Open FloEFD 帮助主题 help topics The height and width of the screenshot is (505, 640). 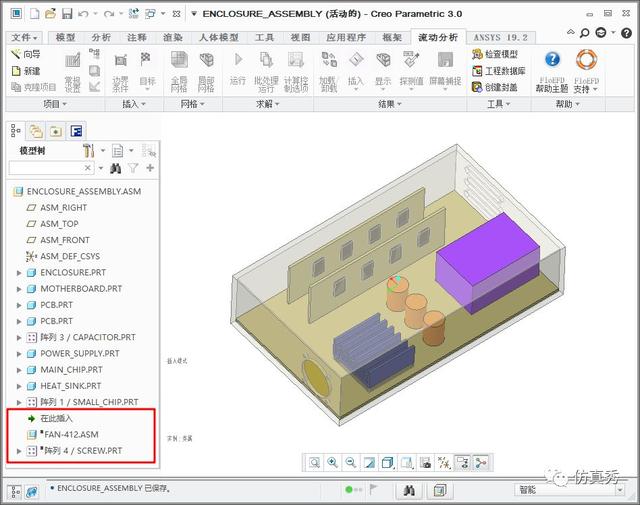pos(552,72)
